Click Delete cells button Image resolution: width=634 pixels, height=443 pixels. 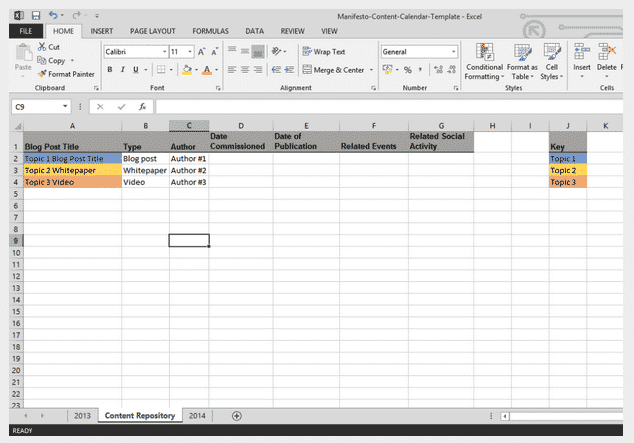[607, 61]
